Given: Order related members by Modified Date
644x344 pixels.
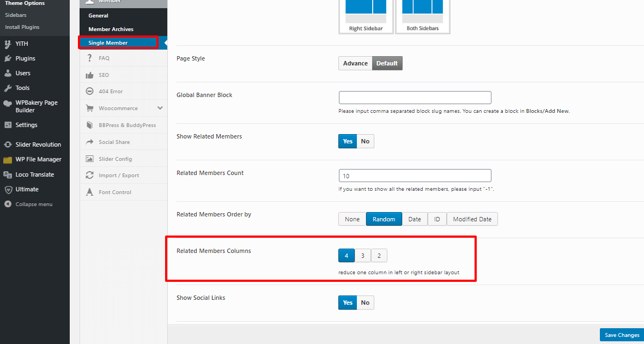Looking at the screenshot, I should coord(472,219).
